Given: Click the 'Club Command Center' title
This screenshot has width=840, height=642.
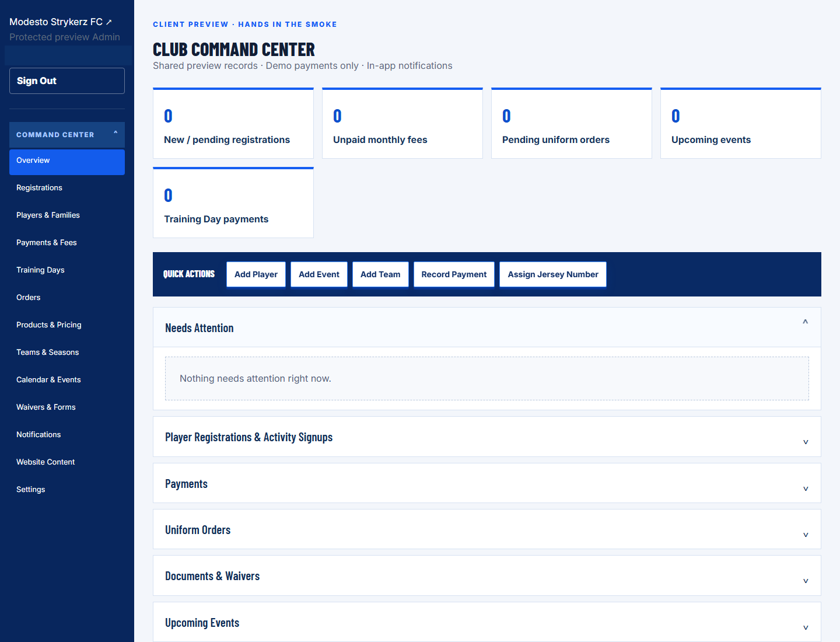Looking at the screenshot, I should tap(234, 50).
